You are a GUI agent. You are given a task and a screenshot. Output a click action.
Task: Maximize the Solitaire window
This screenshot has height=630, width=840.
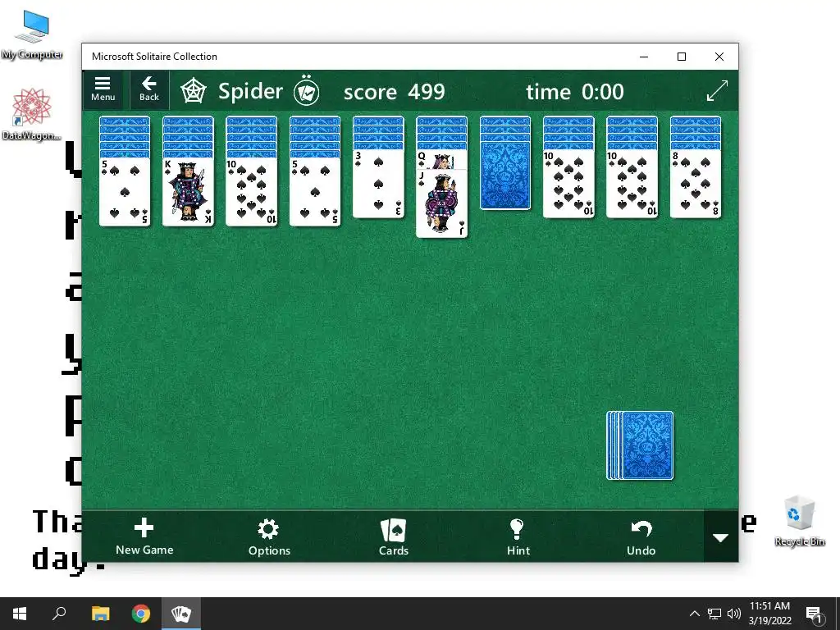coord(682,57)
